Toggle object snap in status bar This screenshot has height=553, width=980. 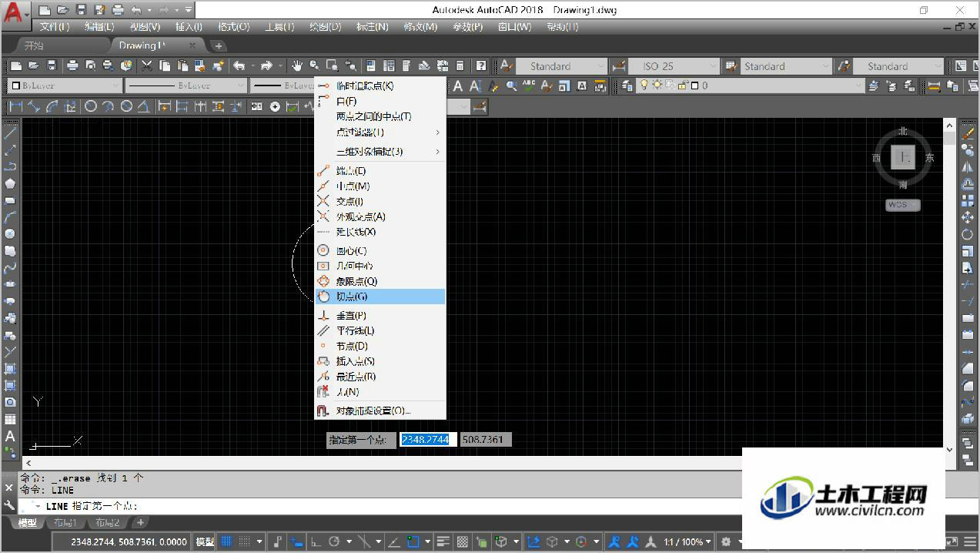pyautogui.click(x=413, y=542)
